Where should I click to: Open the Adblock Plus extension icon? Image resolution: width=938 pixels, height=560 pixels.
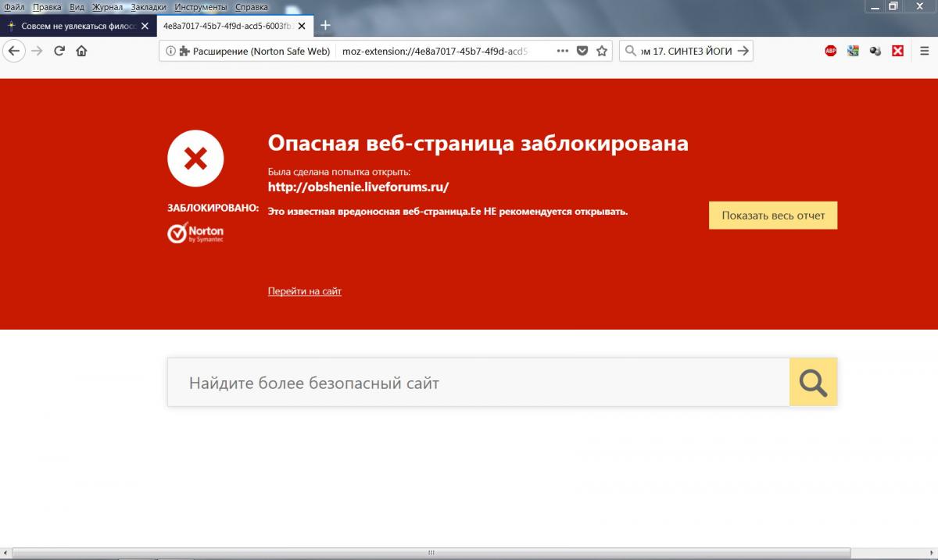[x=831, y=51]
